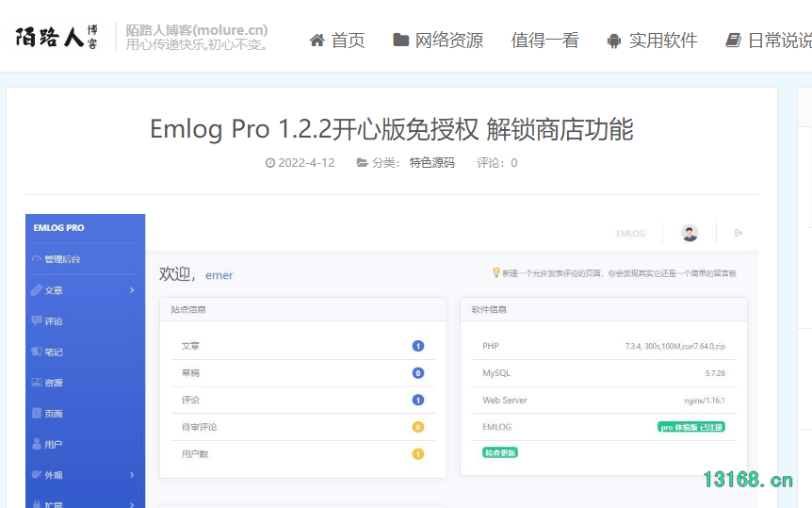Click the lightbulb tip icon
The width and height of the screenshot is (812, 508).
tap(495, 272)
